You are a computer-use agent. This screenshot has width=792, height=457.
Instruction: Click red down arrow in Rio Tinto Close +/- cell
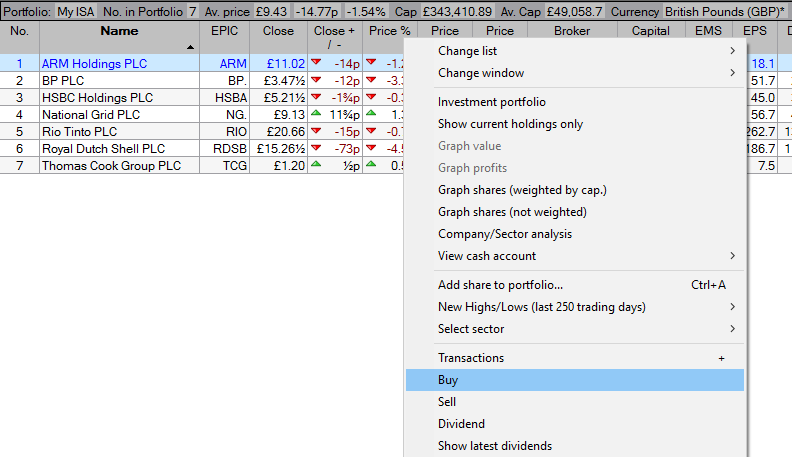[317, 131]
